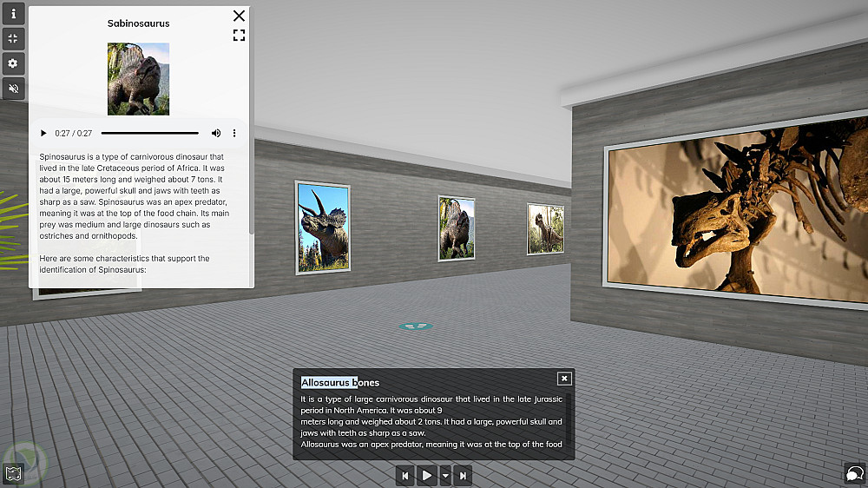Exit fullscreen using the shrink icon
Screen dimensions: 868x488
13,38
